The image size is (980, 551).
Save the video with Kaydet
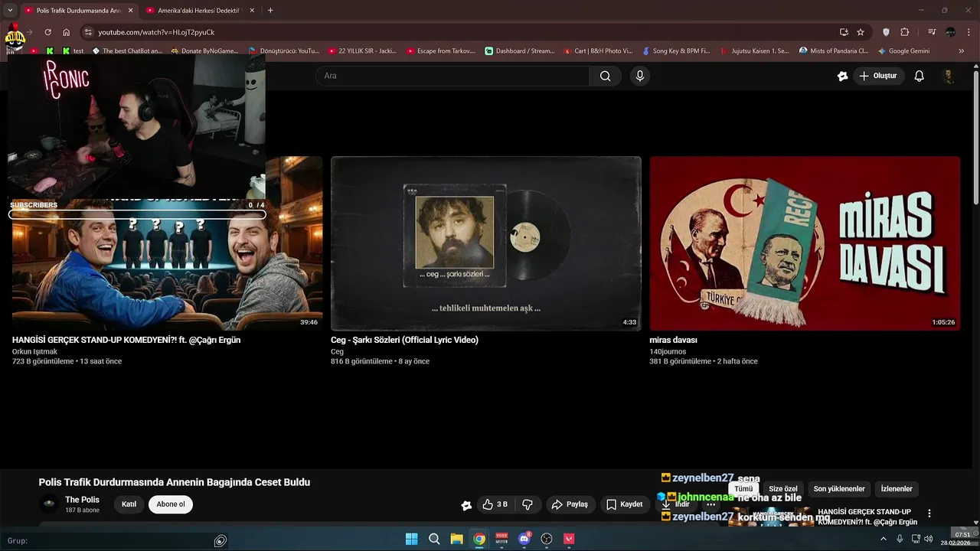click(625, 504)
